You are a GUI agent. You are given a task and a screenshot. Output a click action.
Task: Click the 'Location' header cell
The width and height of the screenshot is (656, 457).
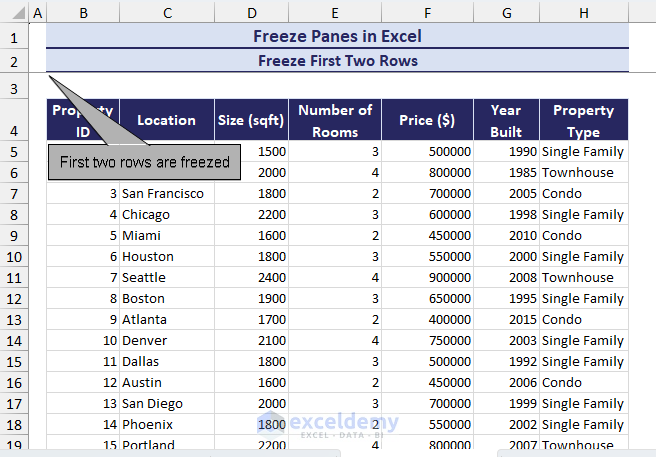pos(167,120)
